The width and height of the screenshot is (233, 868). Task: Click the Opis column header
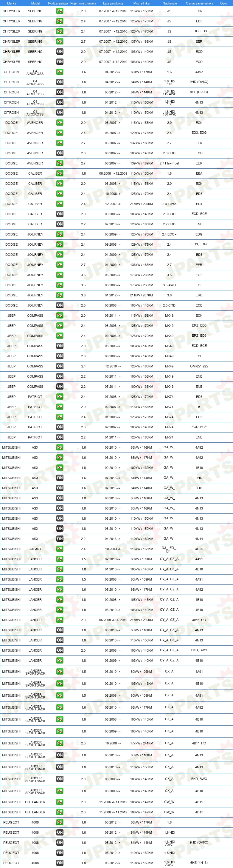pos(223,3)
